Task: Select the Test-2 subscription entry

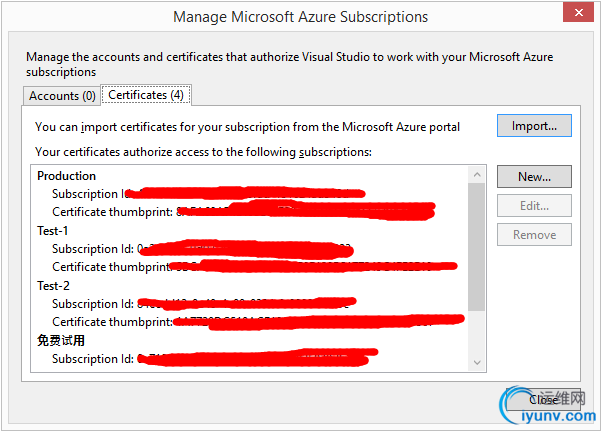Action: coord(53,286)
